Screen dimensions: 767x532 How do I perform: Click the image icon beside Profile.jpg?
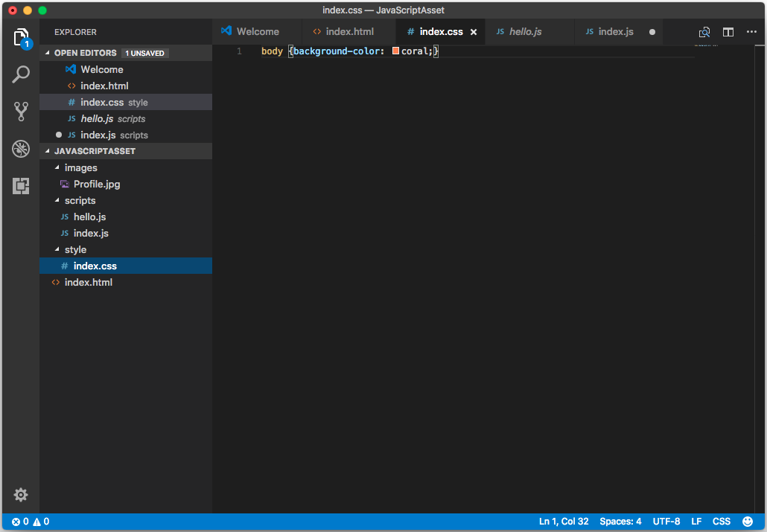(65, 184)
